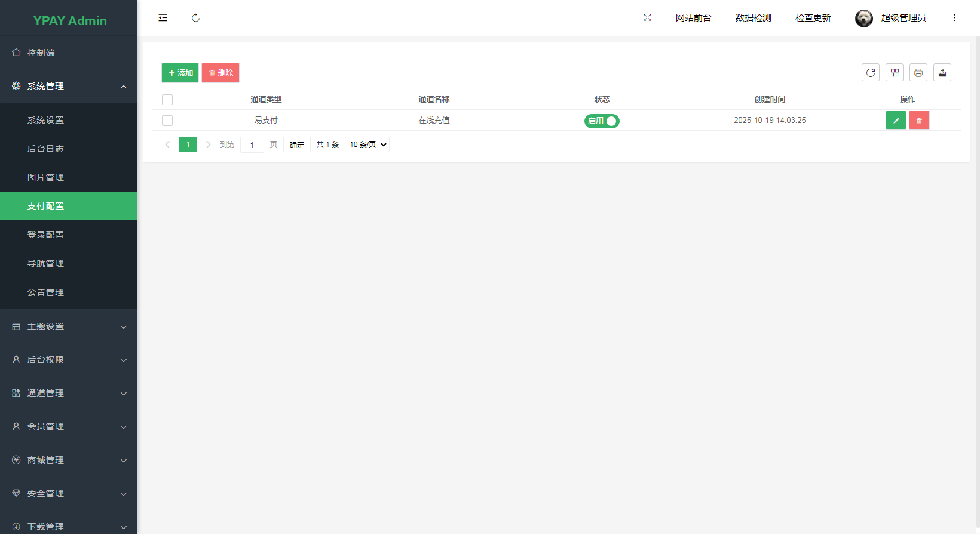Image resolution: width=980 pixels, height=534 pixels.
Task: Expand the 主题设置 sidebar menu
Action: coord(69,327)
